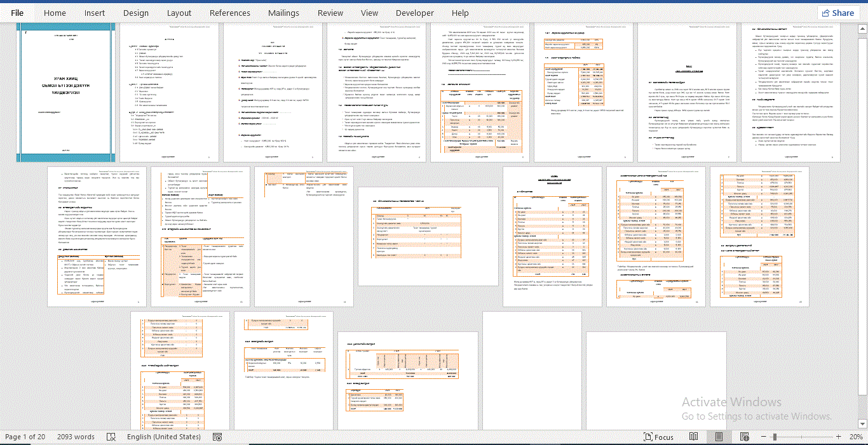This screenshot has height=445, width=868.
Task: Enable Focus mode
Action: coord(658,437)
